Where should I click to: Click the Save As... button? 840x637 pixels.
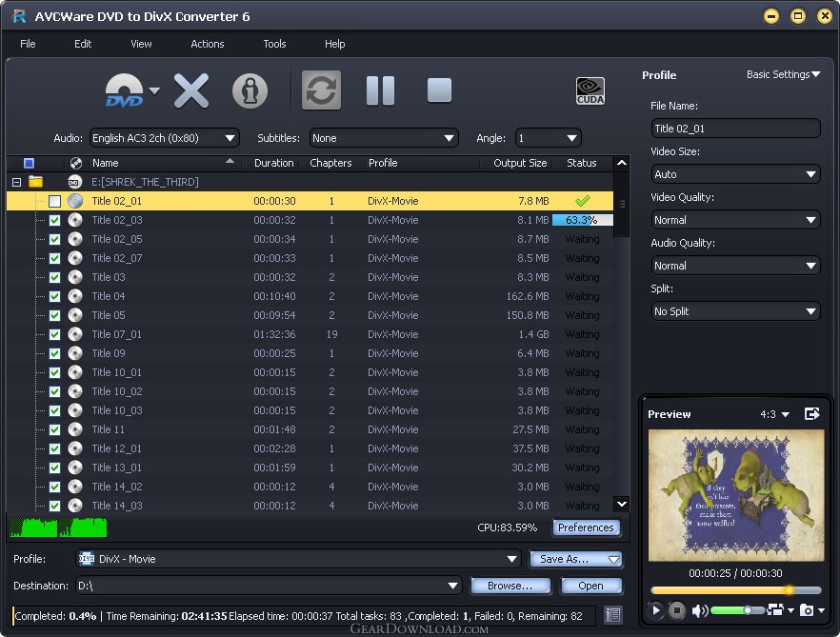(575, 559)
